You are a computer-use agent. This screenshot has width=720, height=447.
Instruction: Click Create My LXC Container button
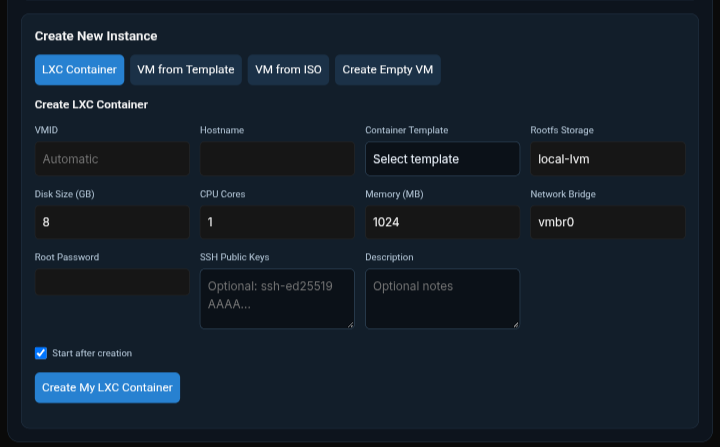(107, 388)
